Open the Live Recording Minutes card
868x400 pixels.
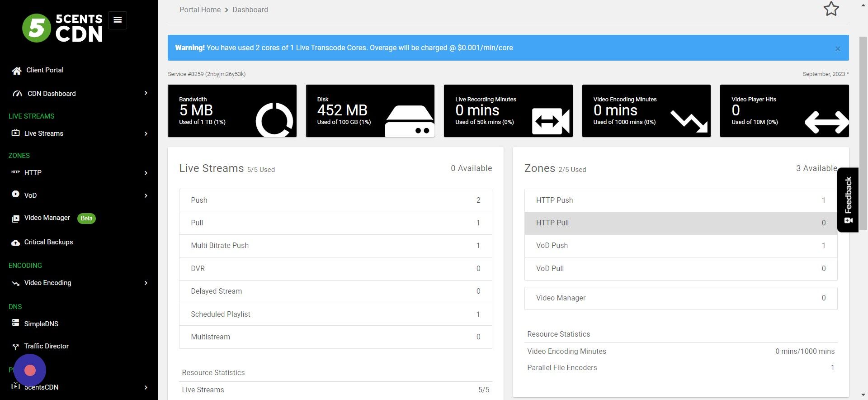click(508, 111)
